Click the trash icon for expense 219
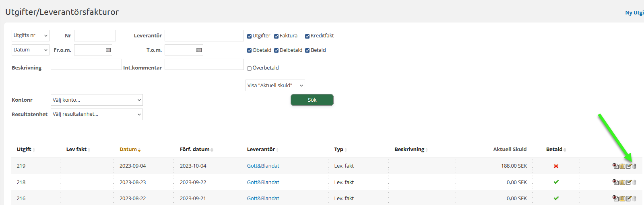 pos(634,166)
